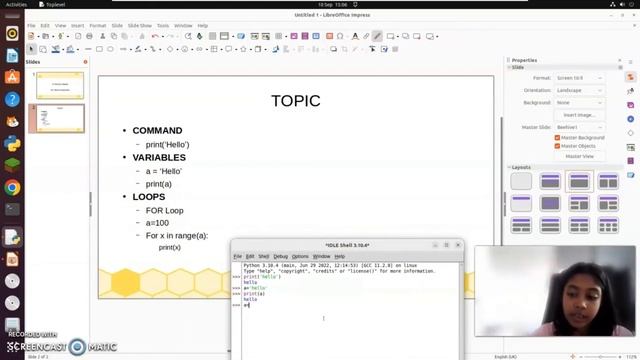
Task: Open the Shell menu in IDLE
Action: pos(264,256)
